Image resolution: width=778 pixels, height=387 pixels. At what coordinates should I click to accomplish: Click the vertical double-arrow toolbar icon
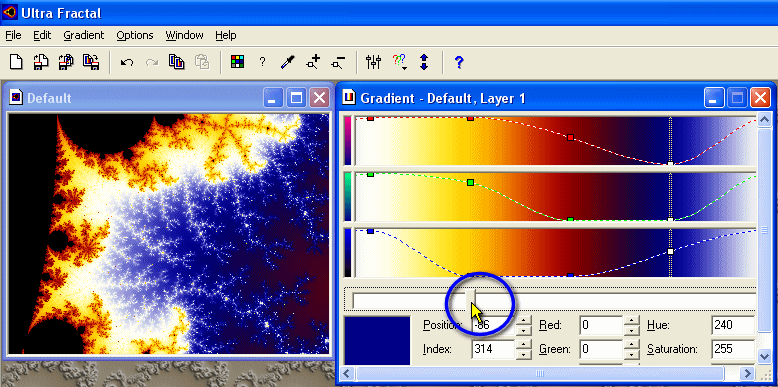(424, 62)
